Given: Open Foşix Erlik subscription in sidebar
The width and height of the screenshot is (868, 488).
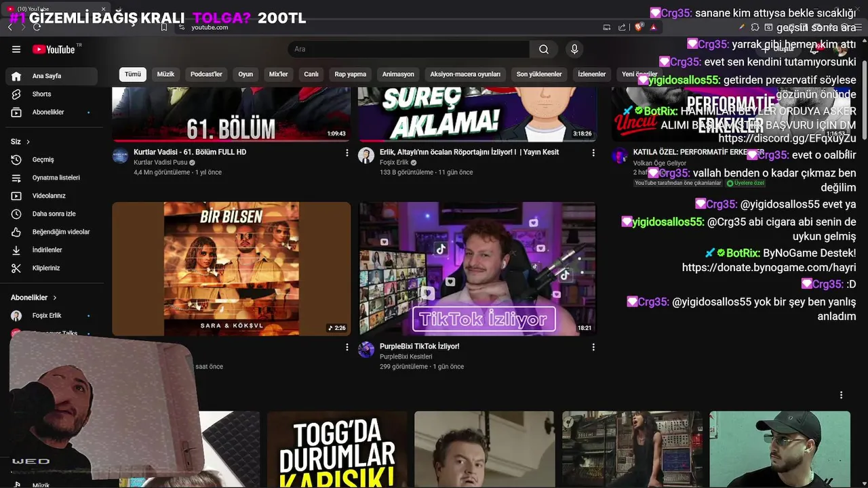Looking at the screenshot, I should coord(52,316).
